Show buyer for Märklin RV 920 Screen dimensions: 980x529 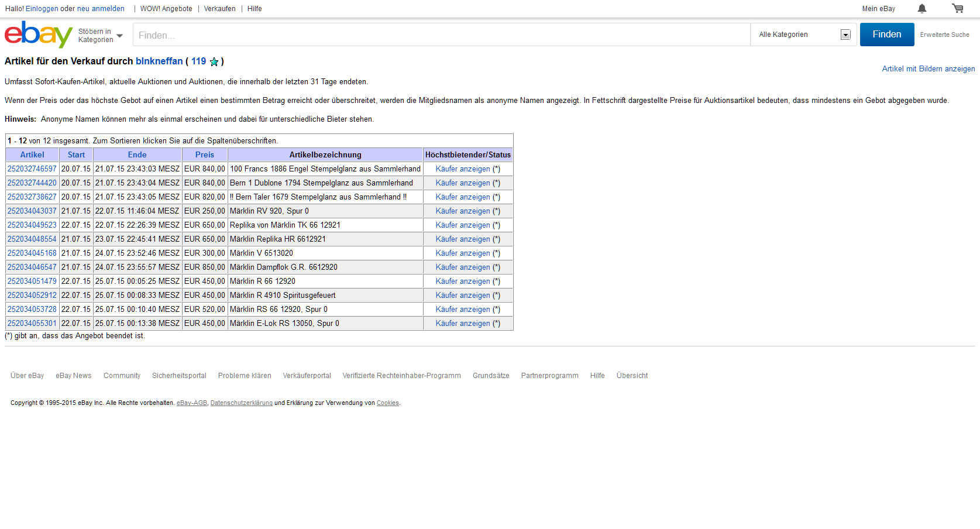click(463, 211)
